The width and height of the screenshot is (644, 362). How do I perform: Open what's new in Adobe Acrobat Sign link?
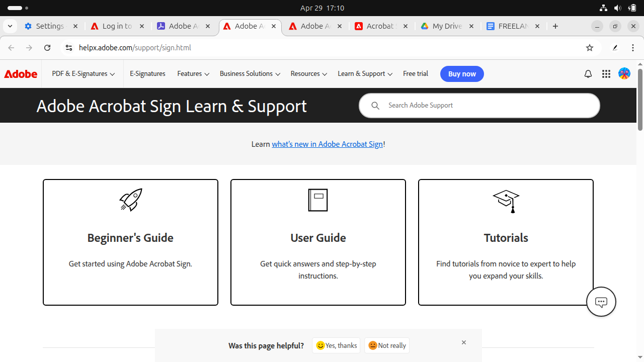[x=328, y=144]
